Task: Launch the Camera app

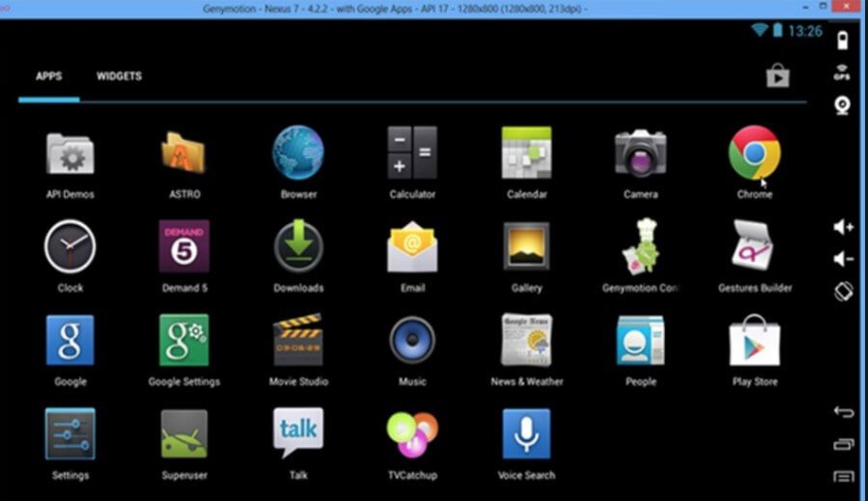Action: (640, 153)
